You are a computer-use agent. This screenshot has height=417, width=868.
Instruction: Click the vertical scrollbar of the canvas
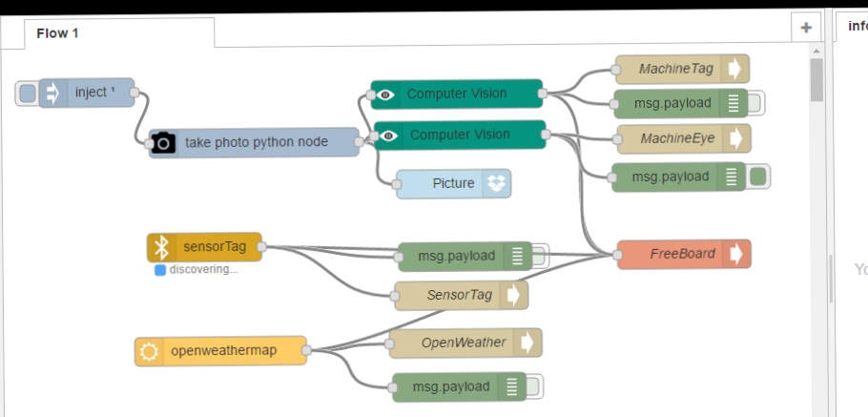coord(816,80)
